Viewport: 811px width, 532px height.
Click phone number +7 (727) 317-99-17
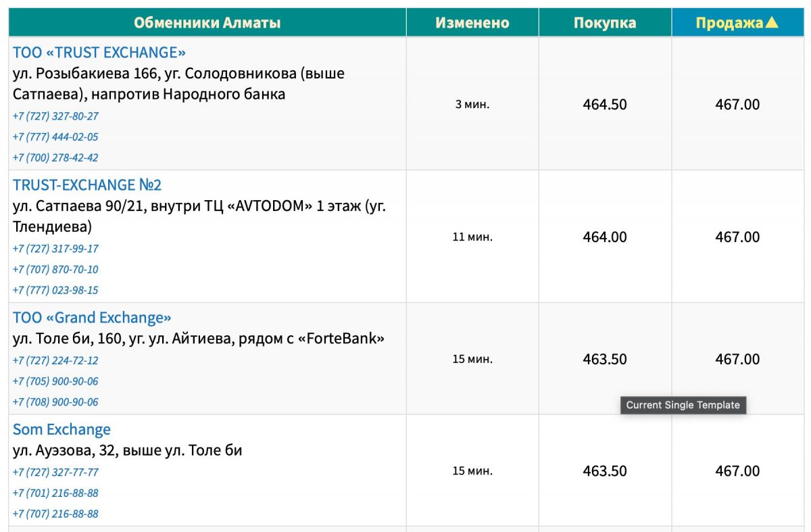55,249
